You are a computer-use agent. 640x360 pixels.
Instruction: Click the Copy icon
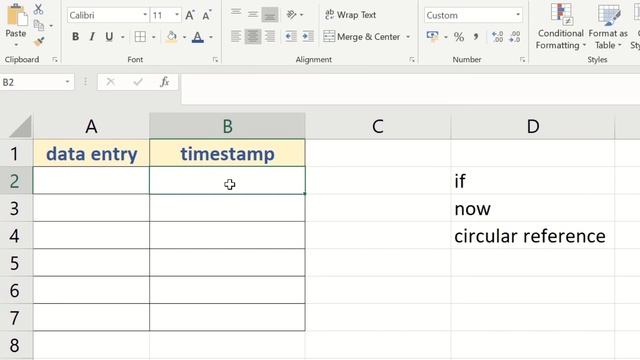[x=39, y=25]
